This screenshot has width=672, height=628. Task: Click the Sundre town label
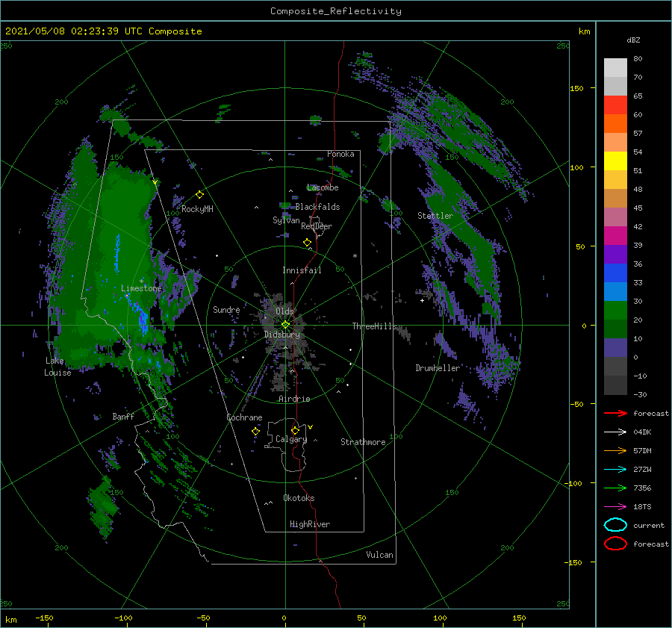point(226,310)
